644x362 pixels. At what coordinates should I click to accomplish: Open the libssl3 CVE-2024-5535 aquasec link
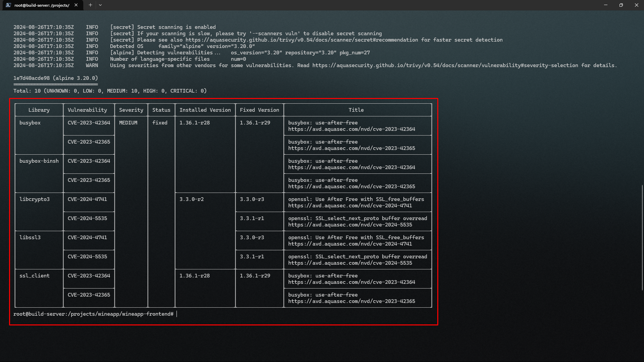[350, 263]
